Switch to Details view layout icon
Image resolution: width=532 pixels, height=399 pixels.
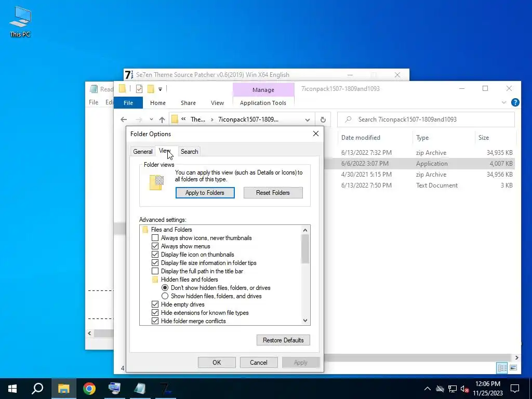pos(502,368)
